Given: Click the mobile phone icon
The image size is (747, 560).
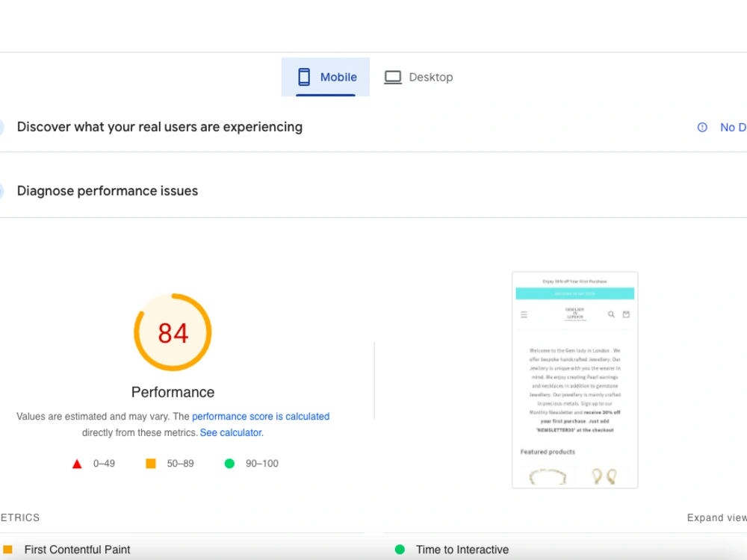Looking at the screenshot, I should tap(304, 77).
